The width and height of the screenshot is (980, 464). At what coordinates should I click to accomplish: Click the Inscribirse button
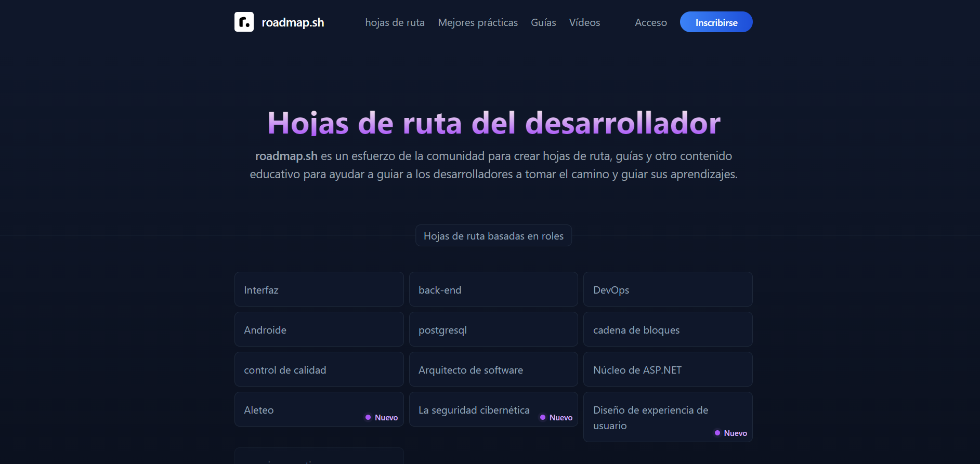pyautogui.click(x=716, y=22)
